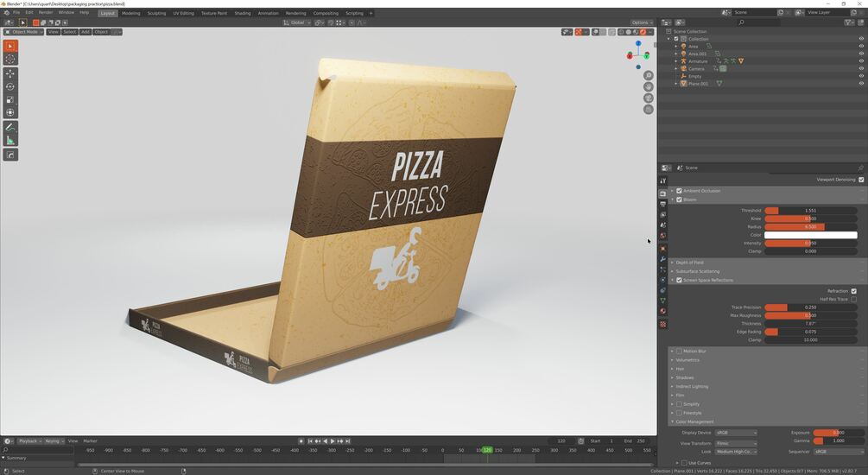Switch to Compositing workspace tab
The width and height of the screenshot is (868, 475).
tap(326, 13)
